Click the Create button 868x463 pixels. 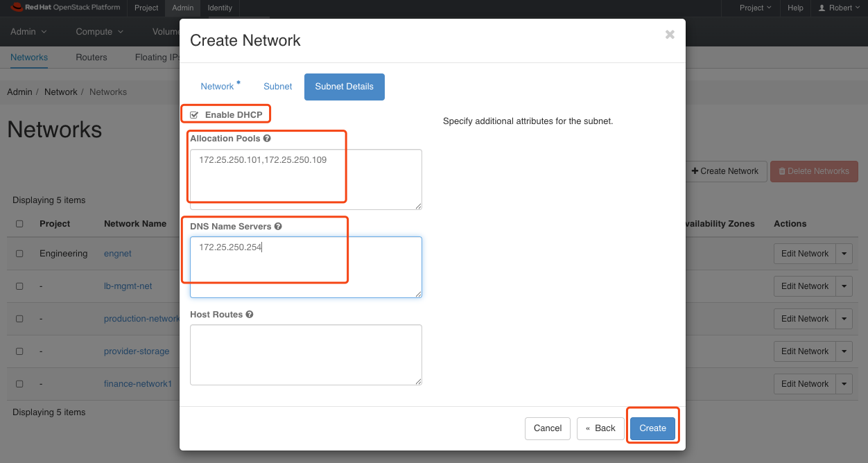point(652,428)
